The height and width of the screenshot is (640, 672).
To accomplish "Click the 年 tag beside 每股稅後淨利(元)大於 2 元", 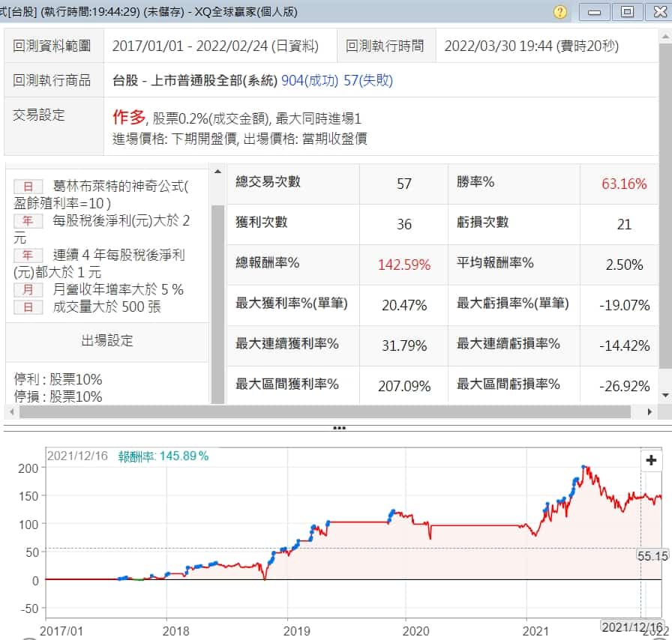I will point(28,221).
